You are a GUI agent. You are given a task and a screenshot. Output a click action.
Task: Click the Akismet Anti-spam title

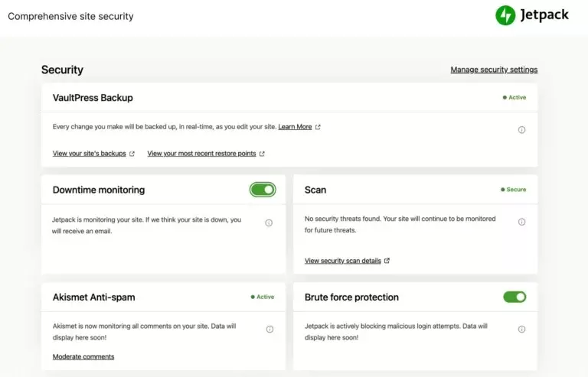click(93, 297)
